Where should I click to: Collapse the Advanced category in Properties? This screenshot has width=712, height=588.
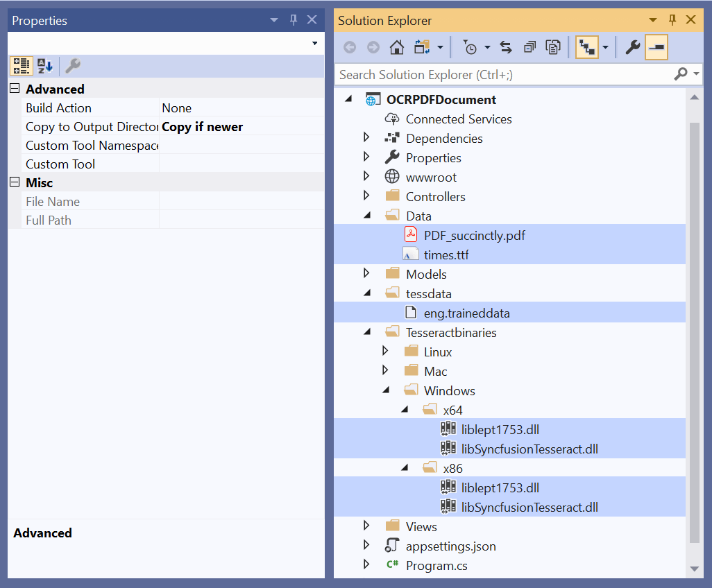(15, 89)
